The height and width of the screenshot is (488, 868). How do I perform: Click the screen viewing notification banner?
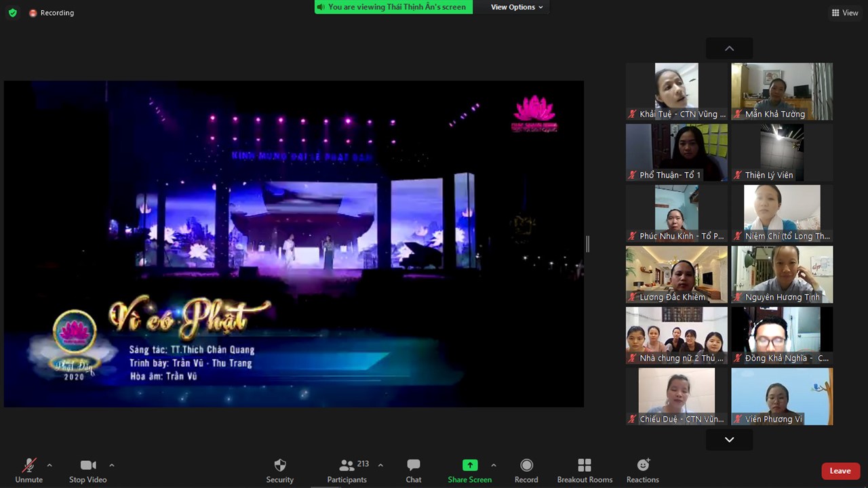[393, 7]
